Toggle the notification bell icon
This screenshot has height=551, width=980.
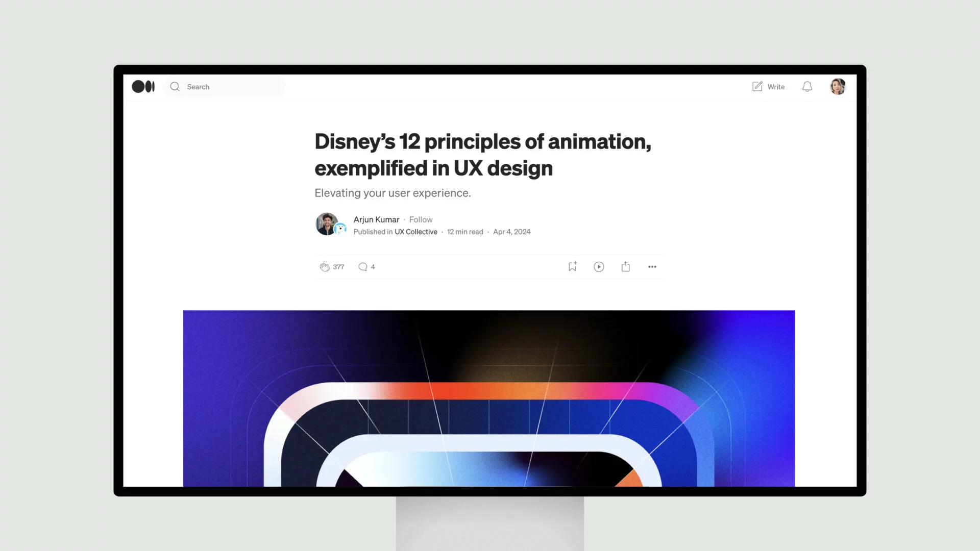click(807, 86)
